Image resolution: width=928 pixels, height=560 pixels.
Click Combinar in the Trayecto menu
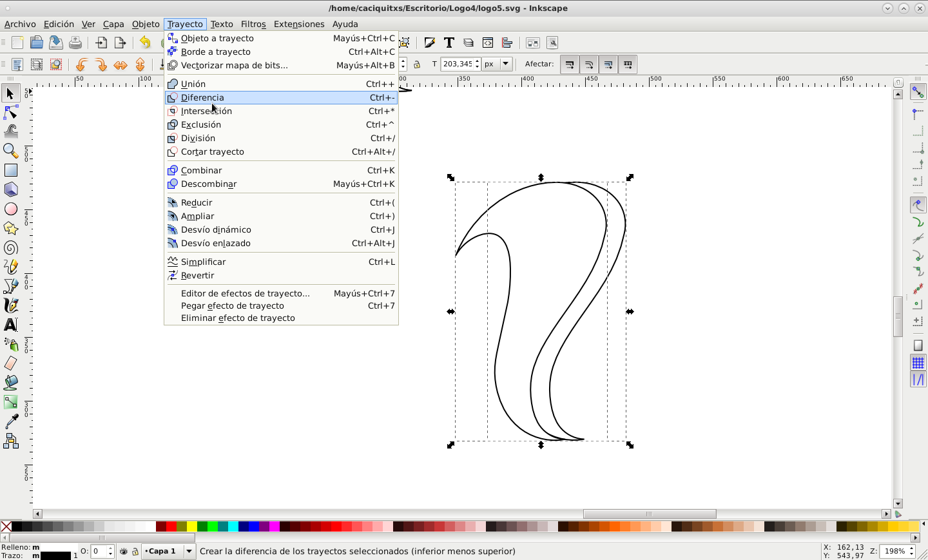point(201,170)
